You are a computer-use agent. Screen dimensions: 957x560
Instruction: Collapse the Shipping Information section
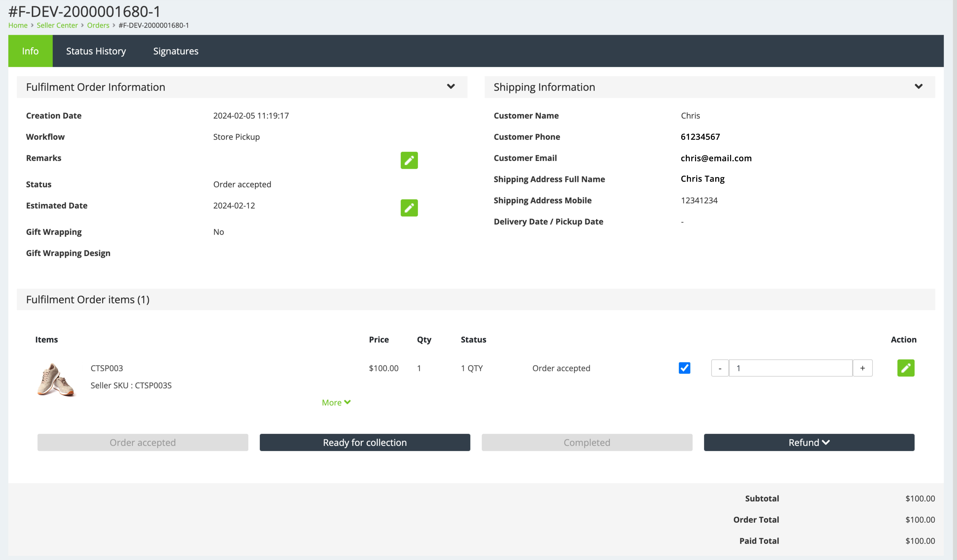pos(919,87)
